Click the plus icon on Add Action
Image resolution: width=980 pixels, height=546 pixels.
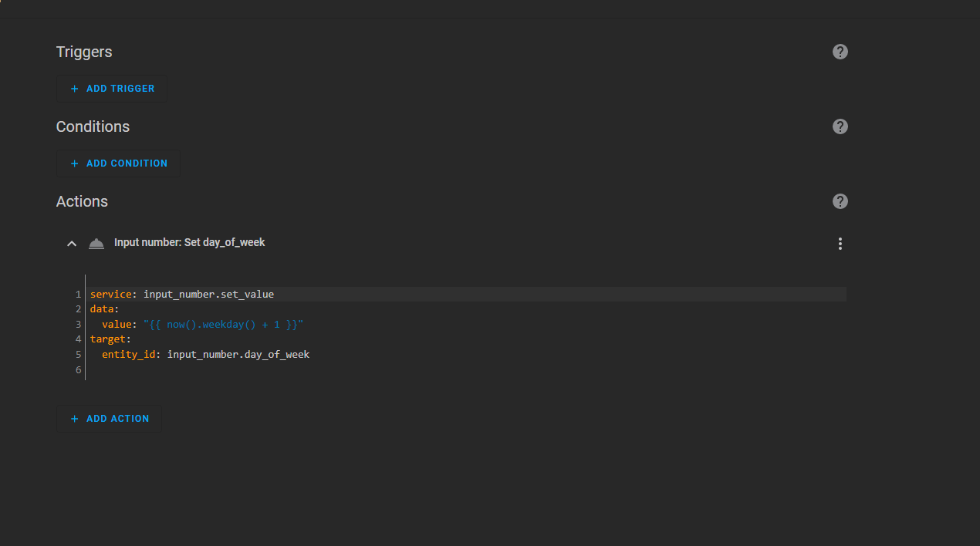click(74, 418)
